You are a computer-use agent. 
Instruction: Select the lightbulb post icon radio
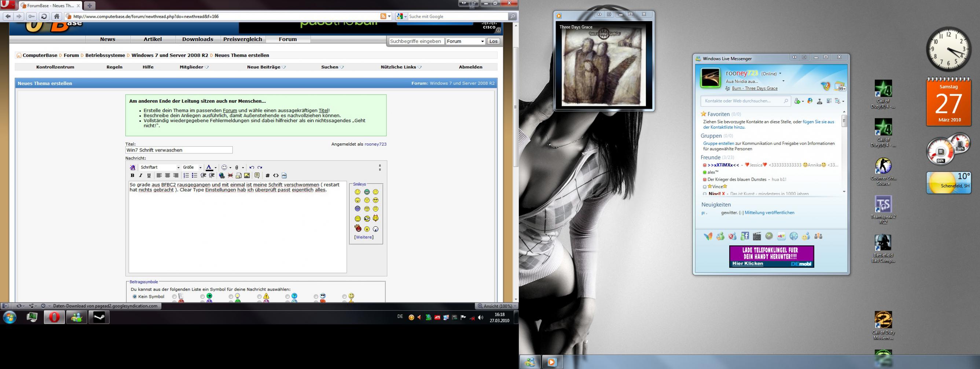tap(231, 297)
